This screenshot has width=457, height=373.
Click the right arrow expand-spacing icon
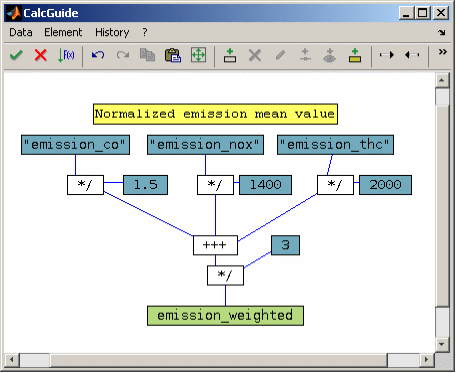click(x=387, y=55)
